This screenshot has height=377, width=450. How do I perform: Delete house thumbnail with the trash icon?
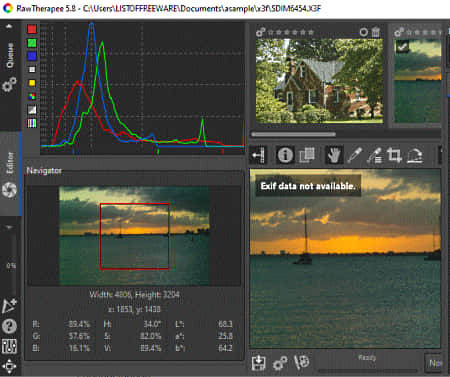[x=376, y=32]
